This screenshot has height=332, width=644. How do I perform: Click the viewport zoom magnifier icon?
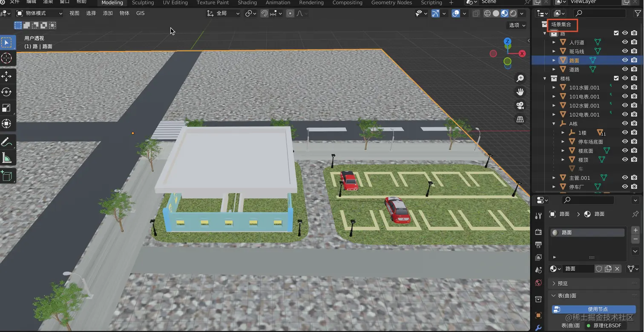pyautogui.click(x=520, y=78)
